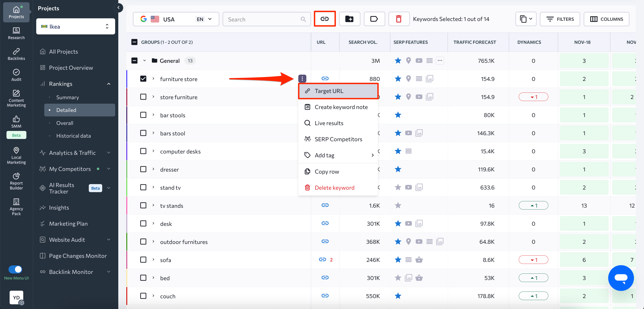Check the sofa keyword checkbox

tap(143, 260)
